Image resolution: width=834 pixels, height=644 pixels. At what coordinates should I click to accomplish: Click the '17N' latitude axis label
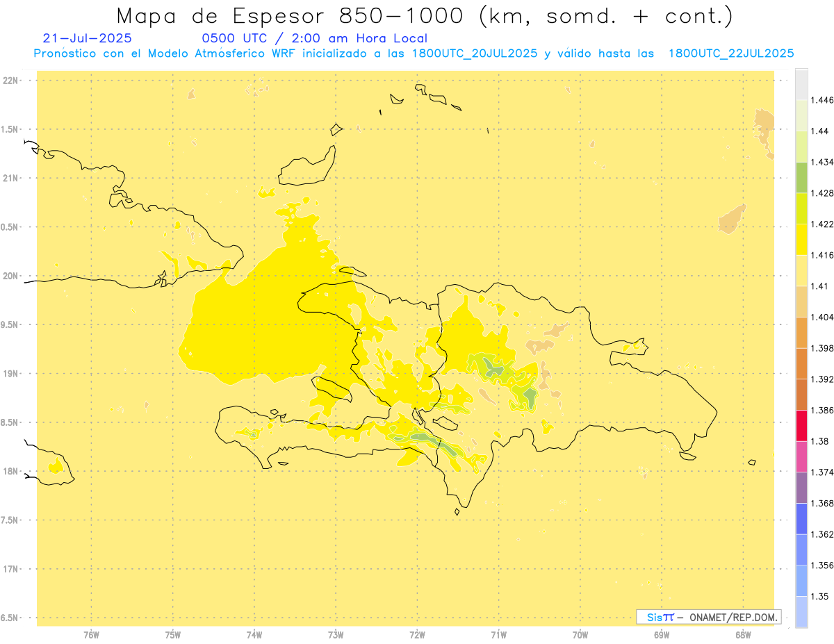tap(12, 569)
